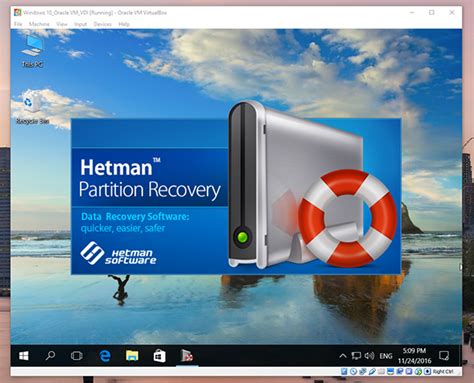Click the keyboard capture indicator icon
Image resolution: width=474 pixels, height=383 pixels.
point(427,371)
